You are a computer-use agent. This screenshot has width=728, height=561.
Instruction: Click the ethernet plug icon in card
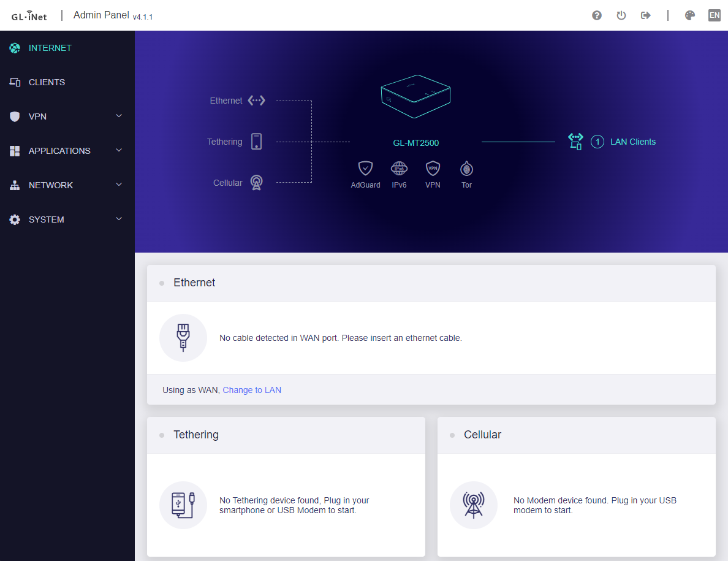point(183,338)
